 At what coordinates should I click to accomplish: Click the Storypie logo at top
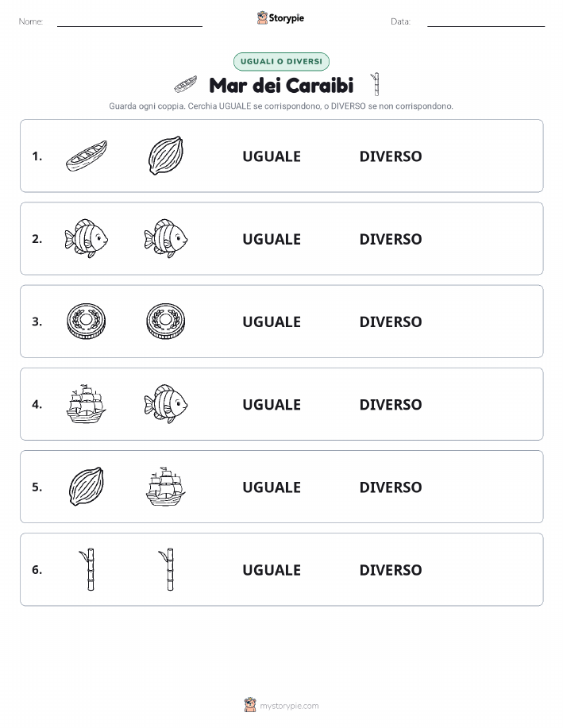click(280, 18)
